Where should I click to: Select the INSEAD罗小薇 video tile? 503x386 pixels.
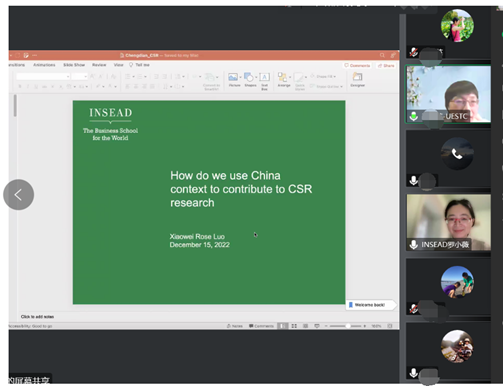448,222
